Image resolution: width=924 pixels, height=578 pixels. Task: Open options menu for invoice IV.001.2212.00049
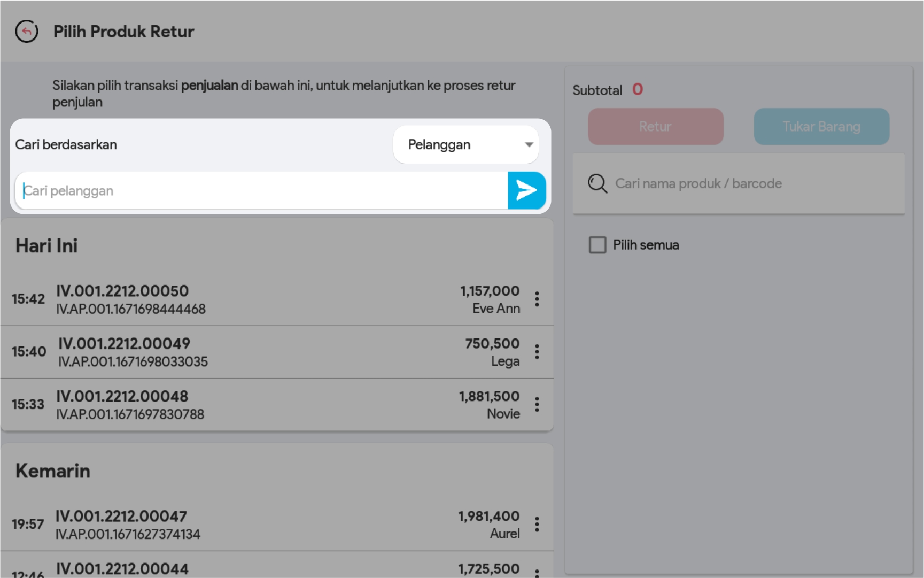click(x=537, y=352)
